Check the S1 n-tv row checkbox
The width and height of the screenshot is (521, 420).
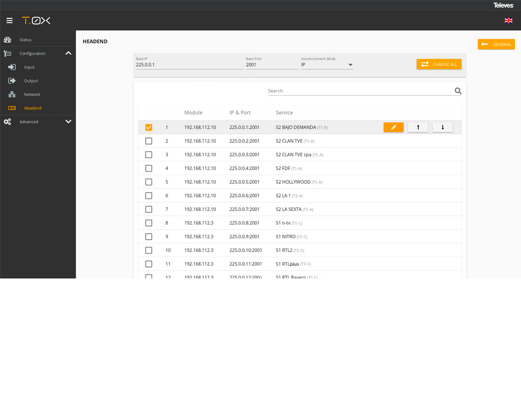(x=149, y=223)
